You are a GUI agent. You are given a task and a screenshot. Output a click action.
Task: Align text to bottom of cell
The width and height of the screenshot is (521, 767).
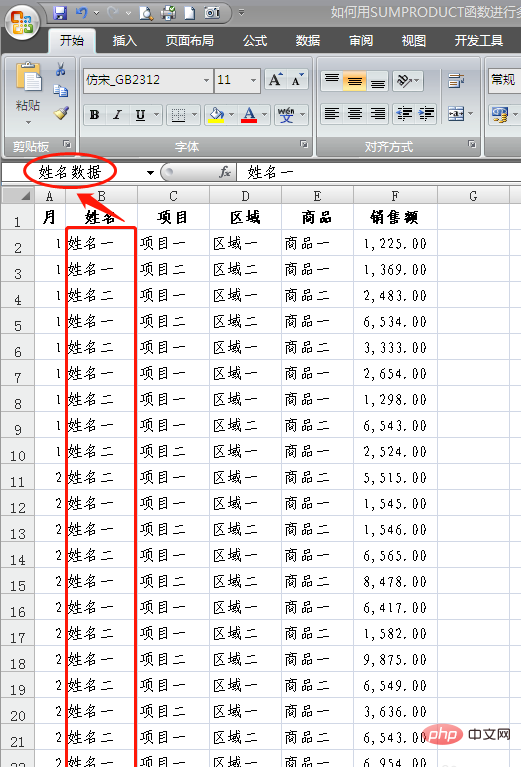[x=377, y=80]
